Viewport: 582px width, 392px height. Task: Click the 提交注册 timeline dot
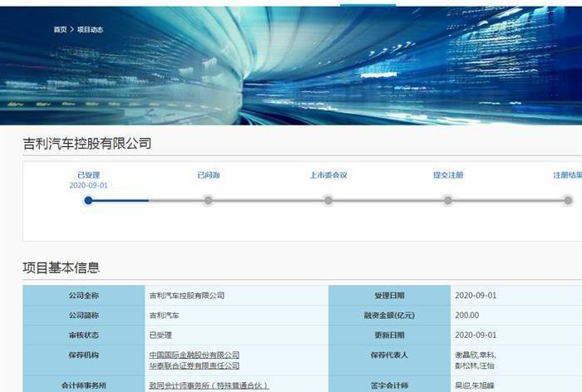448,200
